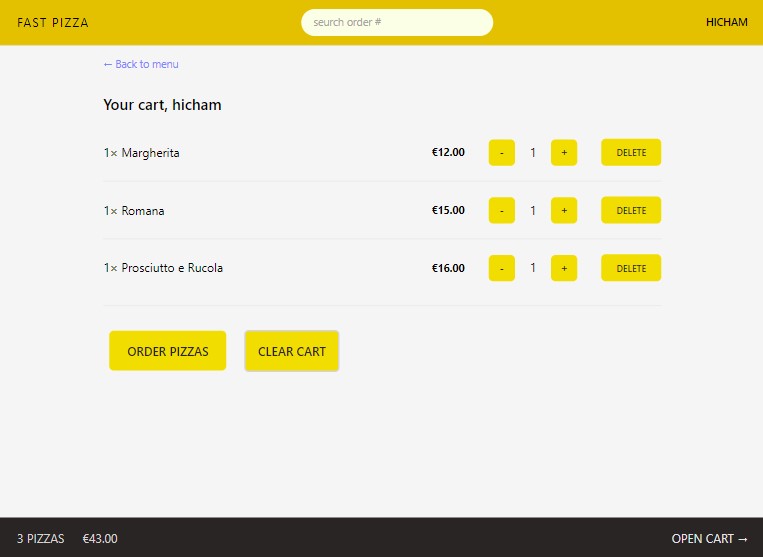Viewport: 763px width, 557px height.
Task: Select the Margherita item name
Action: click(150, 153)
